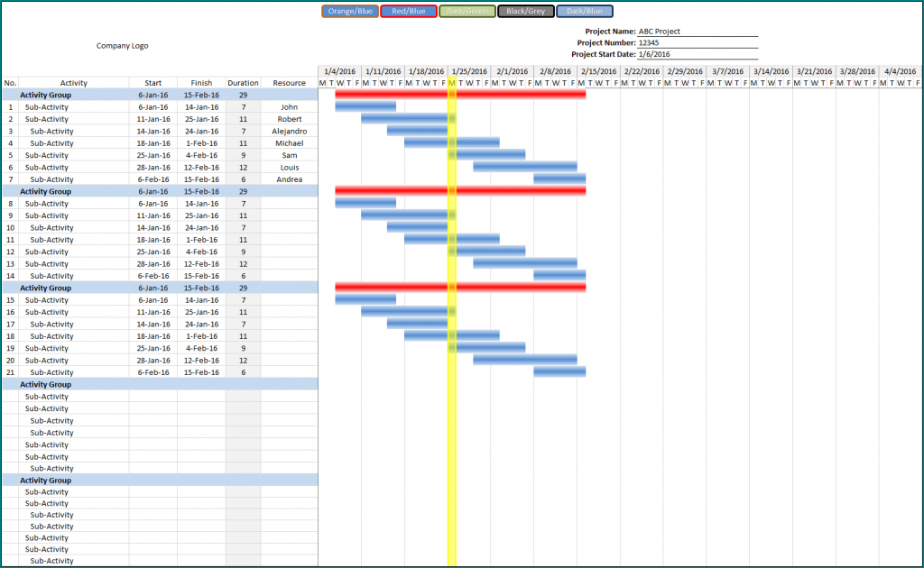Apply the Orange/Blue color scheme
Screen dimensions: 924x568
coord(349,12)
